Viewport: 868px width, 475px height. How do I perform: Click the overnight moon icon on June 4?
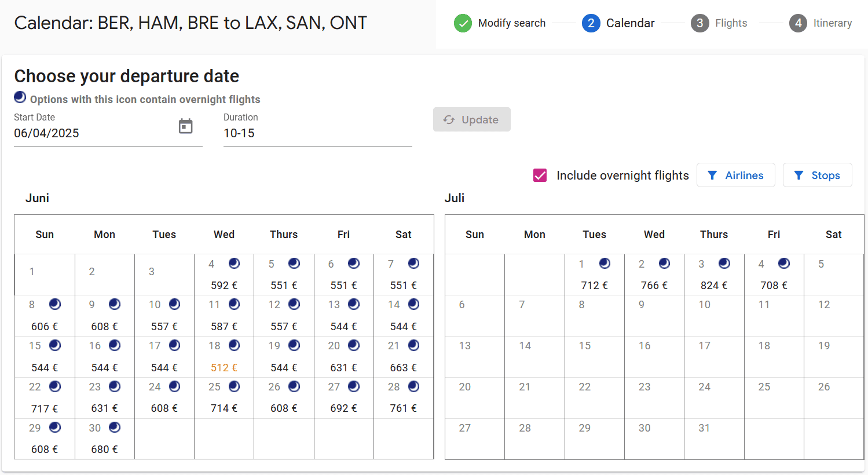click(x=234, y=264)
